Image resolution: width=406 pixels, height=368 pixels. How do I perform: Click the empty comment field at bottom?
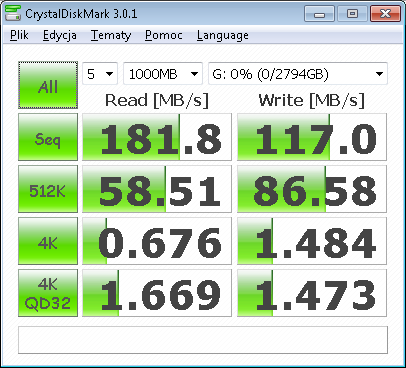203,340
